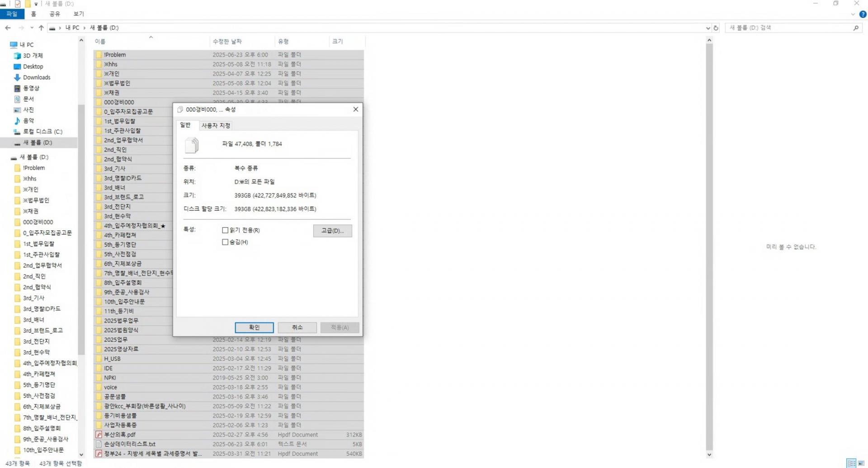The width and height of the screenshot is (868, 468).
Task: Go back with the left arrow button
Action: click(8, 28)
